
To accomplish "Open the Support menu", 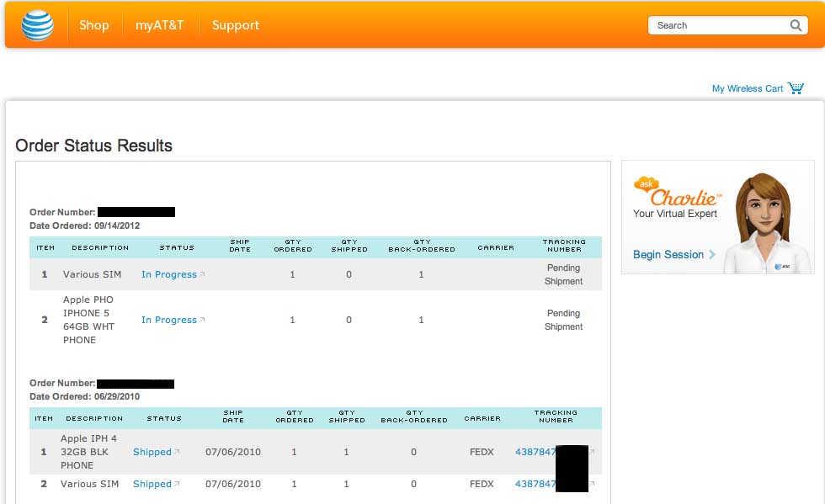I will pyautogui.click(x=235, y=25).
